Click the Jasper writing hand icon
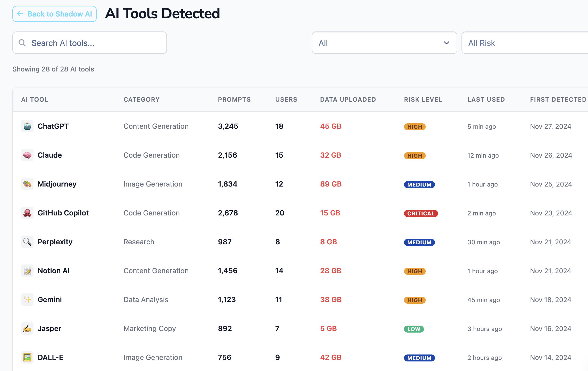Screen dimensions: 588x371 [x=27, y=328]
